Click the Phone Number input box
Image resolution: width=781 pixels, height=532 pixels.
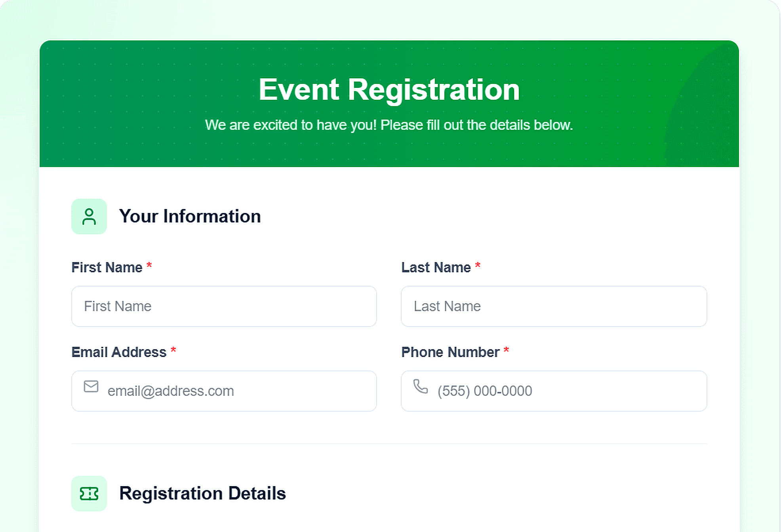(x=554, y=391)
